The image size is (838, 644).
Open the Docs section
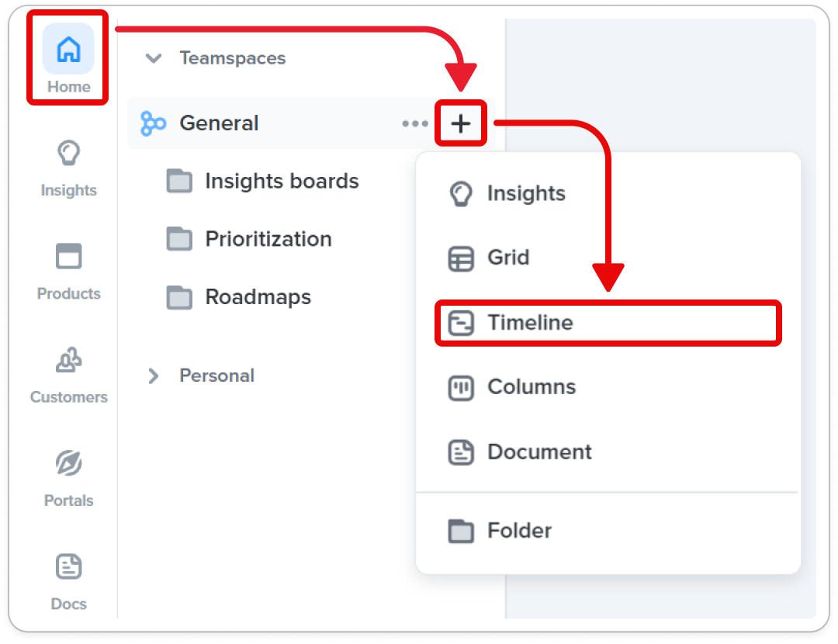[68, 582]
